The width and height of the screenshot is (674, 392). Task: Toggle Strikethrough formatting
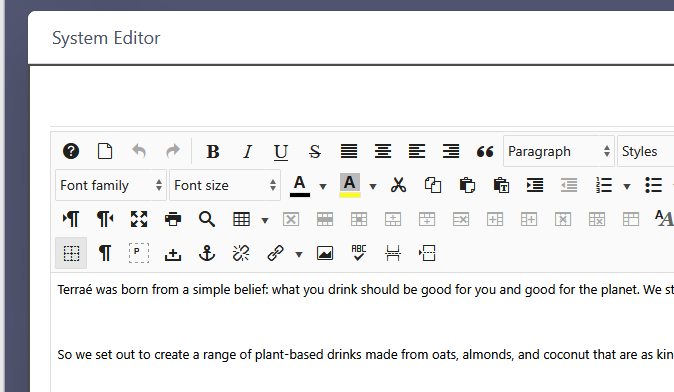[x=315, y=151]
